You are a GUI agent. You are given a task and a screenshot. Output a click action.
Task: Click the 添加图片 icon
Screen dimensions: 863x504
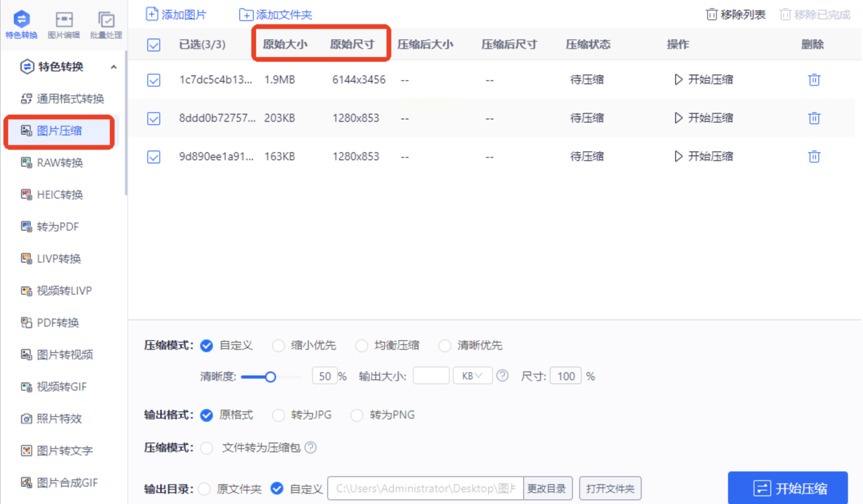[152, 14]
